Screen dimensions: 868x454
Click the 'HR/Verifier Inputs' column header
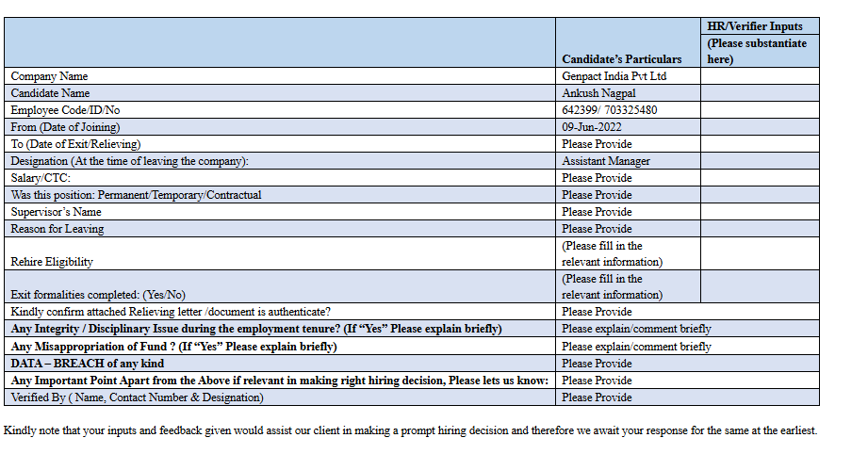pos(755,26)
